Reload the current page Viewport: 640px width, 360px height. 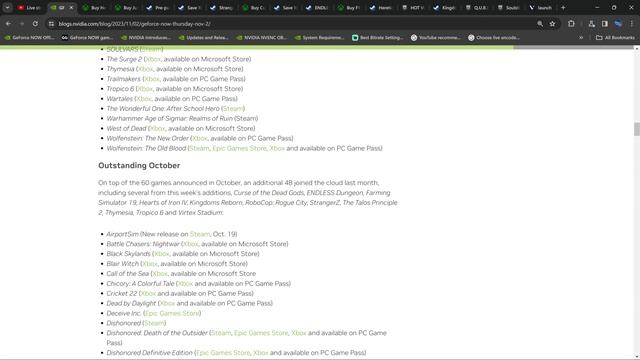click(x=35, y=24)
